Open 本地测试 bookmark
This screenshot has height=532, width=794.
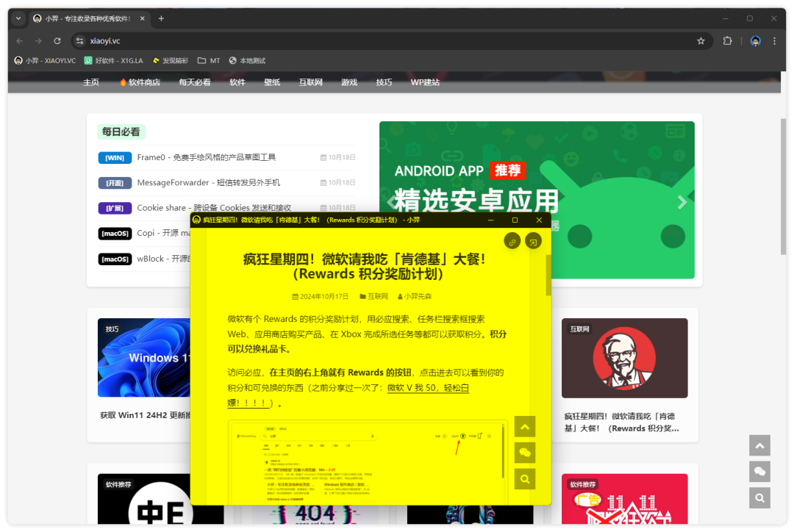point(247,61)
